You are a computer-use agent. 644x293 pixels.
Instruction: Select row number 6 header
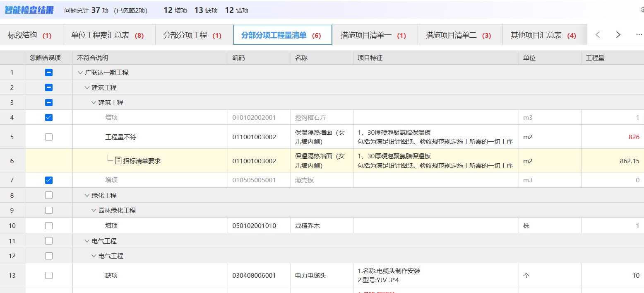point(12,161)
